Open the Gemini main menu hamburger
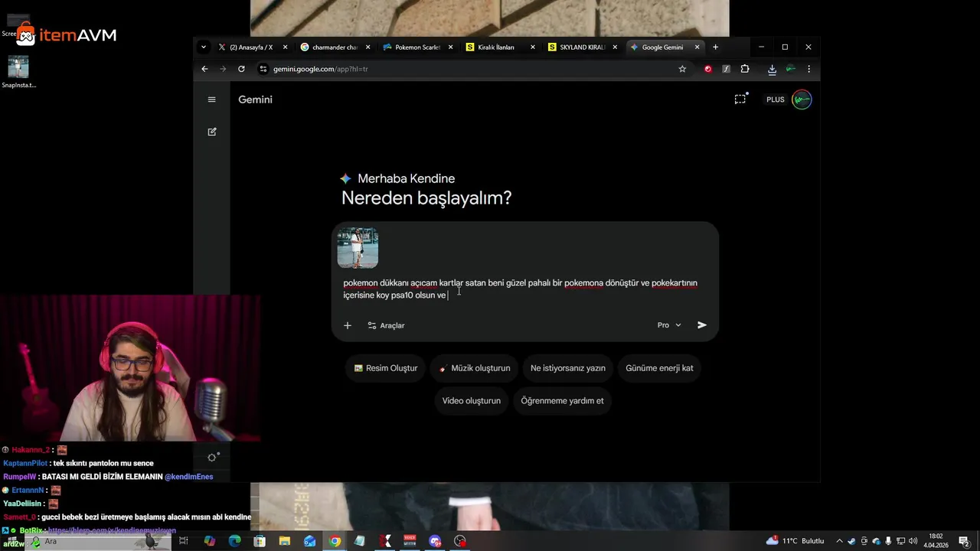 coord(212,99)
